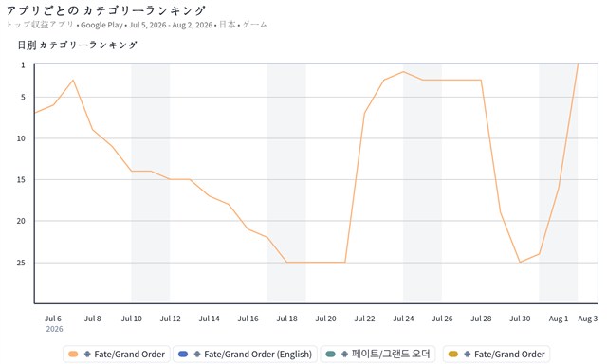Screen dimensions: 607x364
Task: Toggle the orange-swatch Fate/Grand Order series label
Action: [129, 354]
